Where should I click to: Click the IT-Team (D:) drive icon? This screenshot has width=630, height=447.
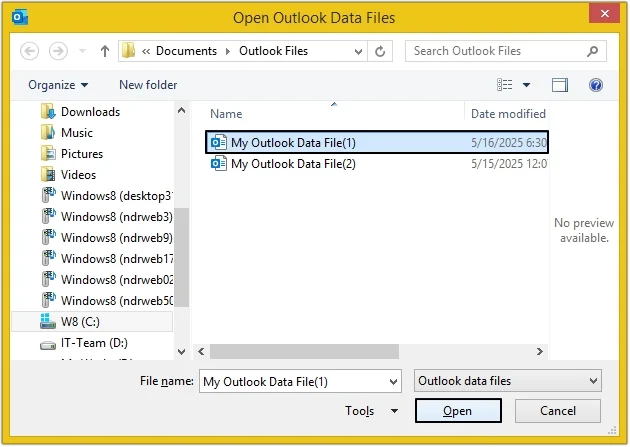point(48,345)
